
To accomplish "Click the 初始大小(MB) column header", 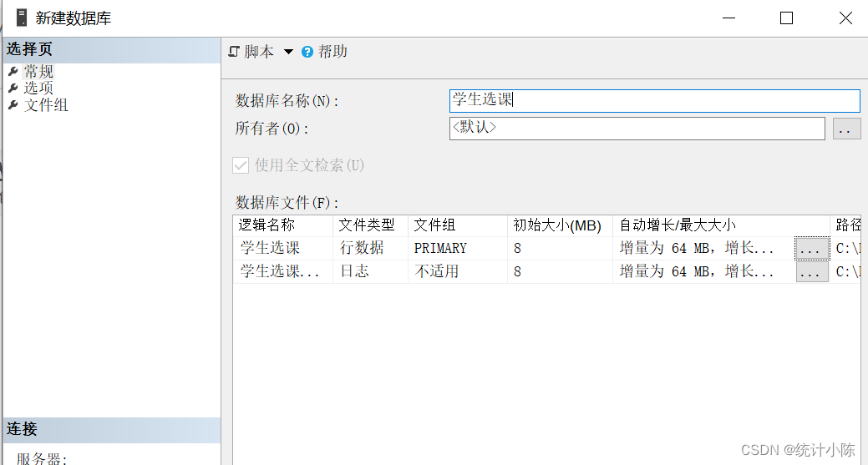I will [561, 225].
